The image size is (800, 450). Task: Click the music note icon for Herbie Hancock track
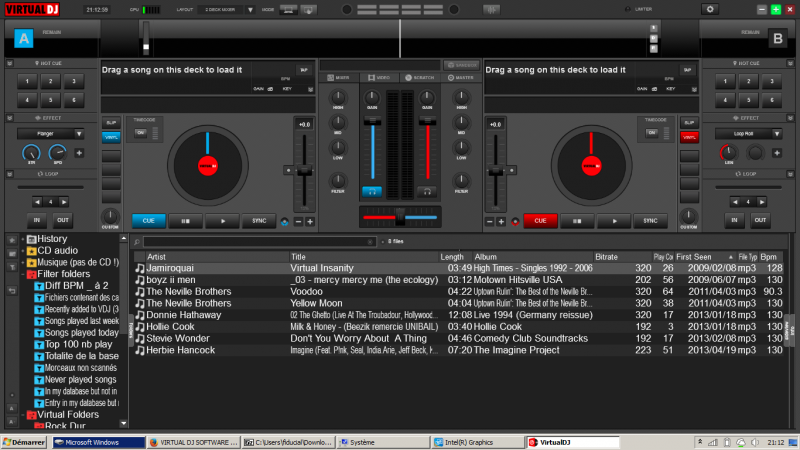140,351
